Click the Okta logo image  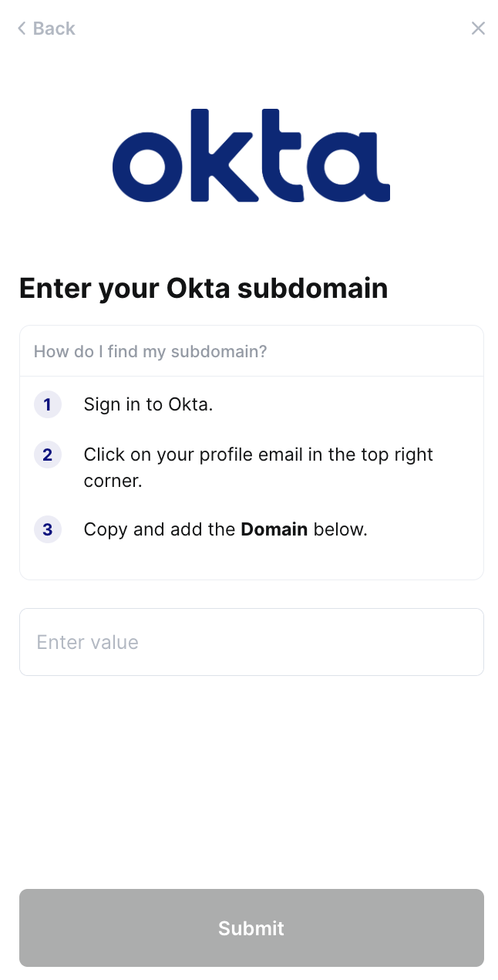coord(251,155)
